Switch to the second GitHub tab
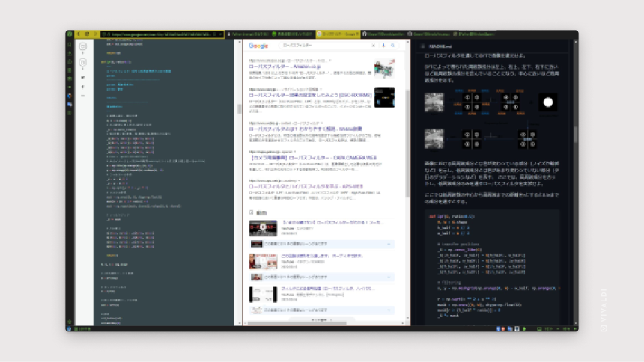 pyautogui.click(x=429, y=34)
